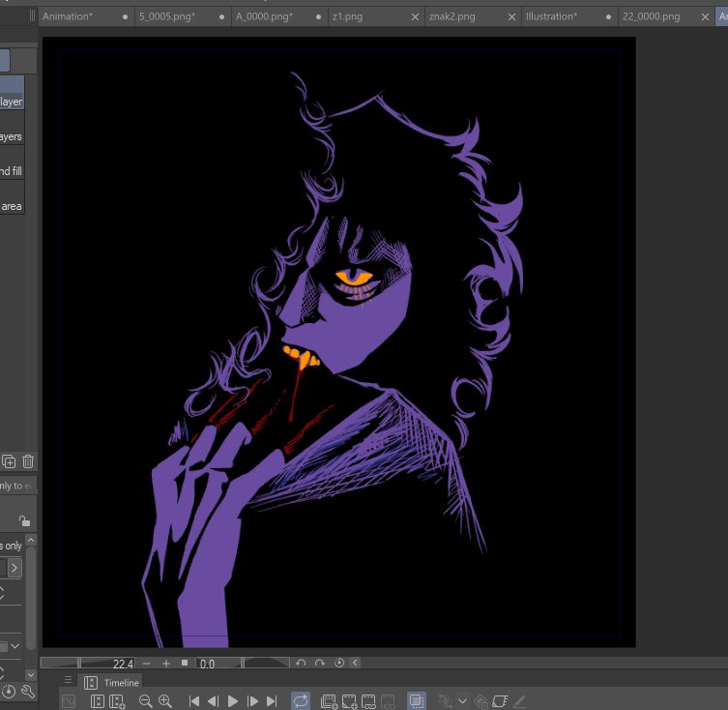Click the 22.4 zoom value

(x=123, y=664)
